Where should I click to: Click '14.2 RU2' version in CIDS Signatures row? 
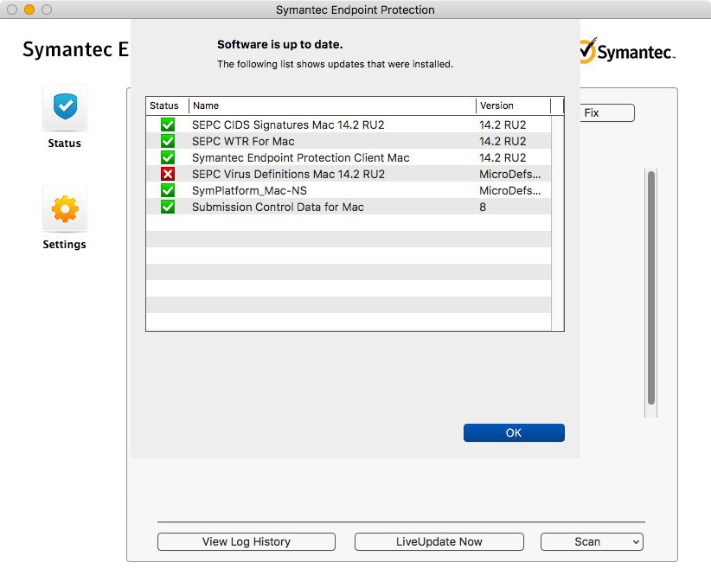click(x=503, y=125)
